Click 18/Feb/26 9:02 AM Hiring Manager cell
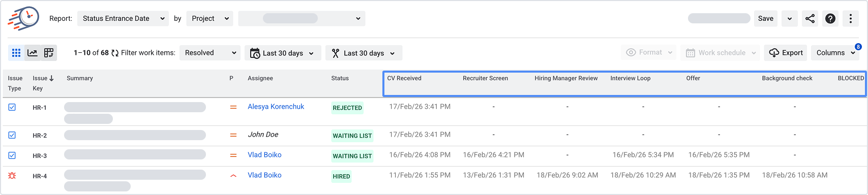This screenshot has height=195, width=868. click(x=567, y=175)
